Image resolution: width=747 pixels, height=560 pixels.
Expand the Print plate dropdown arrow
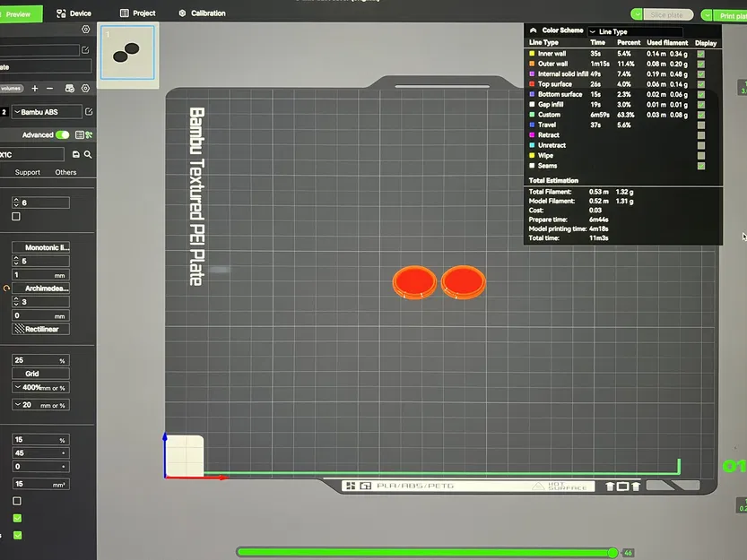(x=707, y=15)
